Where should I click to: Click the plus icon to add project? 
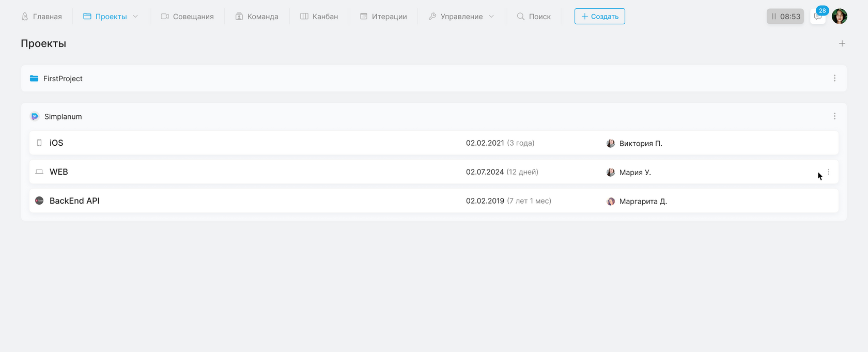coord(842,43)
